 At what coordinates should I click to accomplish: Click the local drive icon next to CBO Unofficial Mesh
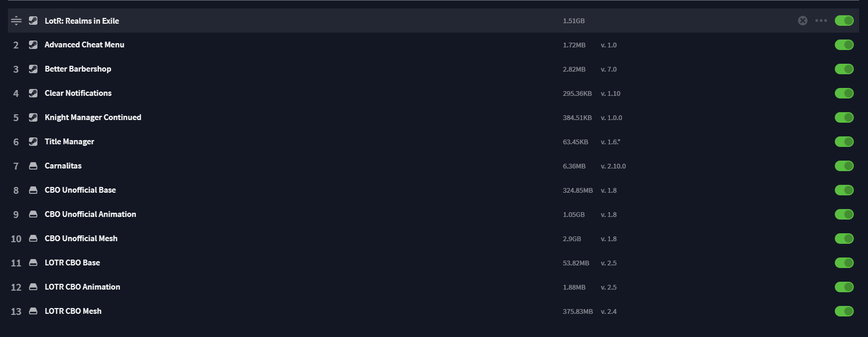[x=33, y=239]
